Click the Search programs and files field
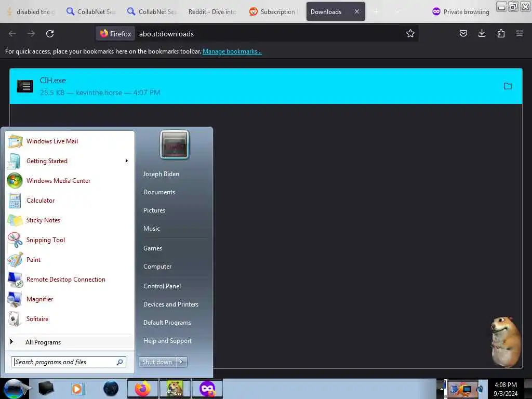 pos(68,362)
